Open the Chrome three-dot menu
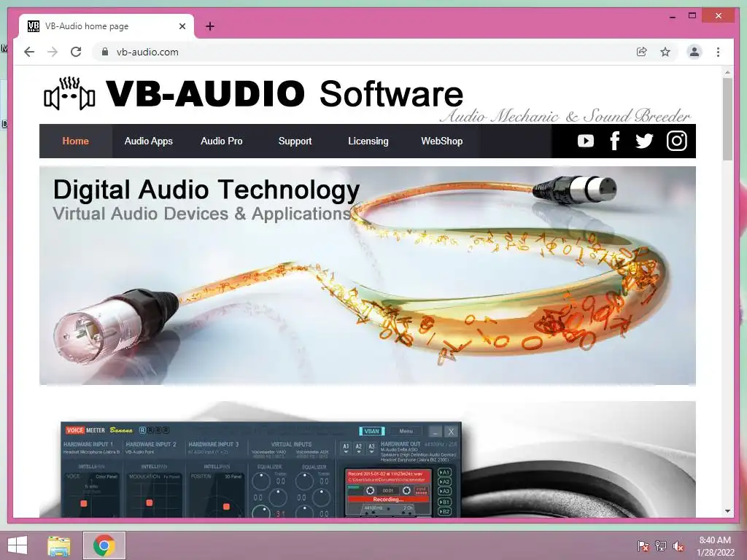 coord(718,52)
